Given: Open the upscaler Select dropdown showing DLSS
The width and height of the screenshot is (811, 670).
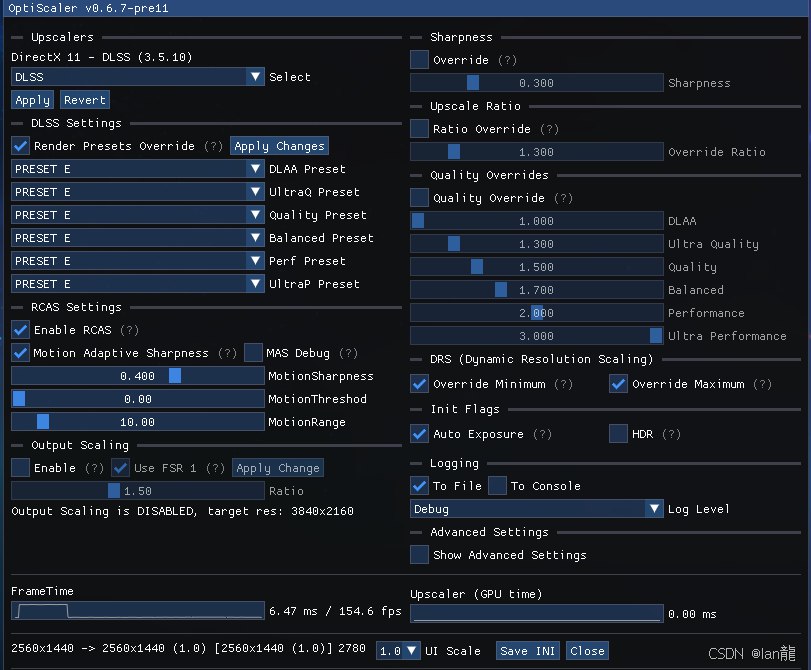Looking at the screenshot, I should (137, 77).
